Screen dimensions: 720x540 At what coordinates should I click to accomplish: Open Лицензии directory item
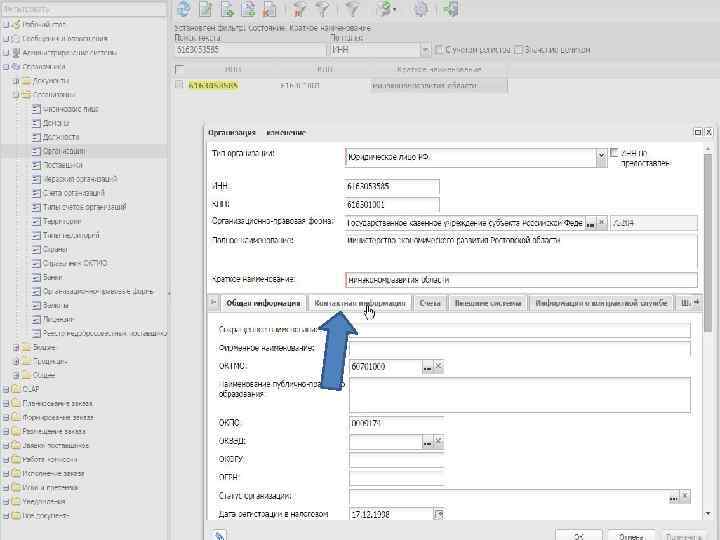pyautogui.click(x=58, y=319)
